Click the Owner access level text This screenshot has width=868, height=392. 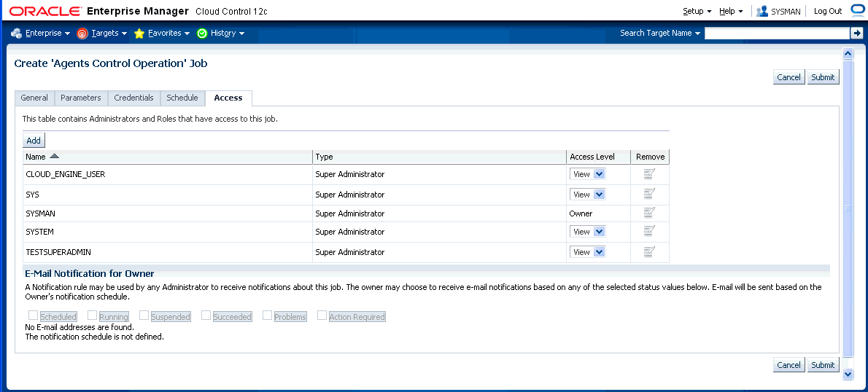click(581, 213)
